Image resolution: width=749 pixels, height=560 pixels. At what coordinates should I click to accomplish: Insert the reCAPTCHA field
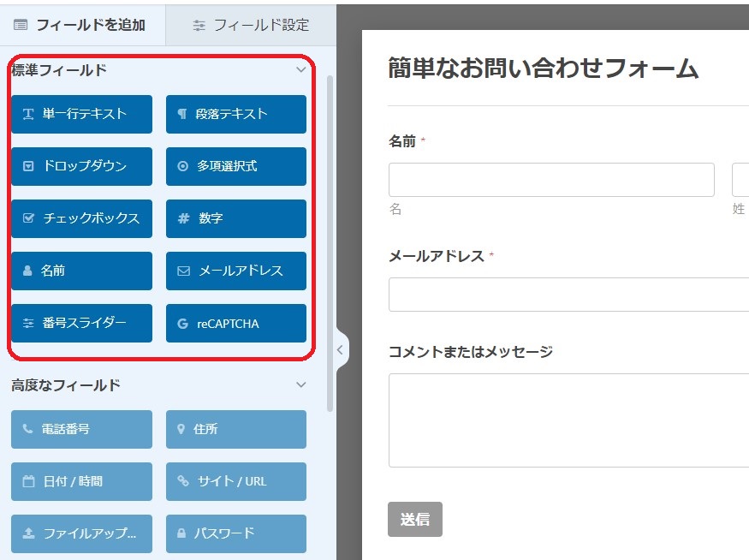coord(236,323)
